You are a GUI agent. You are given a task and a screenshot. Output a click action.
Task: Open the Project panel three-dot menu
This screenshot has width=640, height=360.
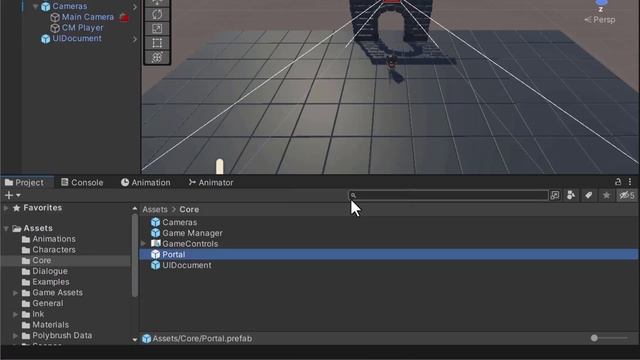(x=630, y=182)
